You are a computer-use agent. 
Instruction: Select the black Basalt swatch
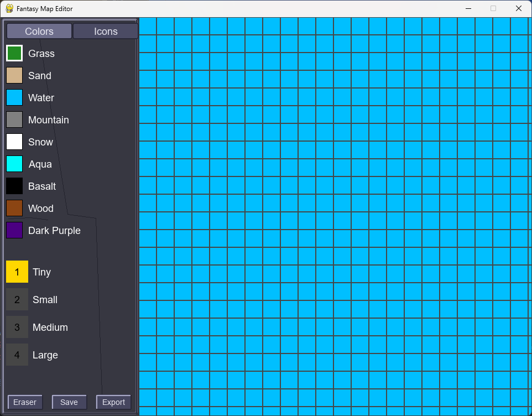[x=14, y=186]
